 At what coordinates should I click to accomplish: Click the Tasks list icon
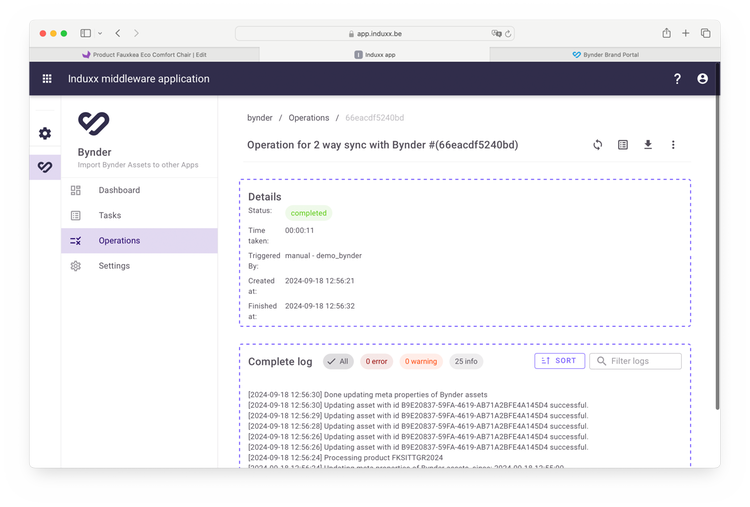(x=76, y=216)
